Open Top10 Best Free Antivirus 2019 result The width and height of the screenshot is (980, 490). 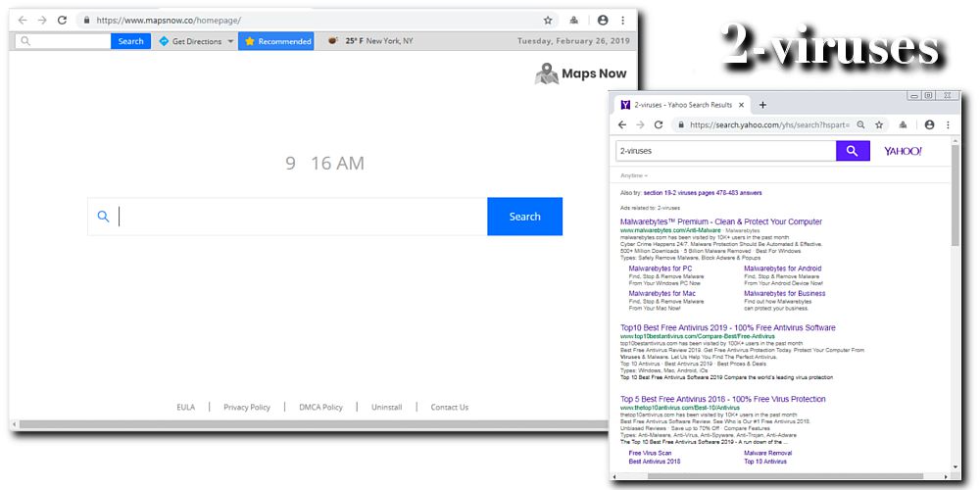[727, 328]
